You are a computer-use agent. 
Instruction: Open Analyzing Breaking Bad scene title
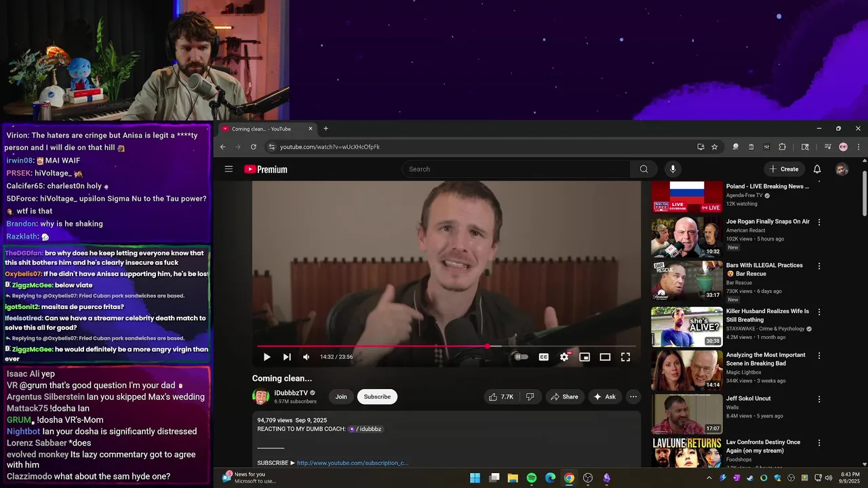766,359
